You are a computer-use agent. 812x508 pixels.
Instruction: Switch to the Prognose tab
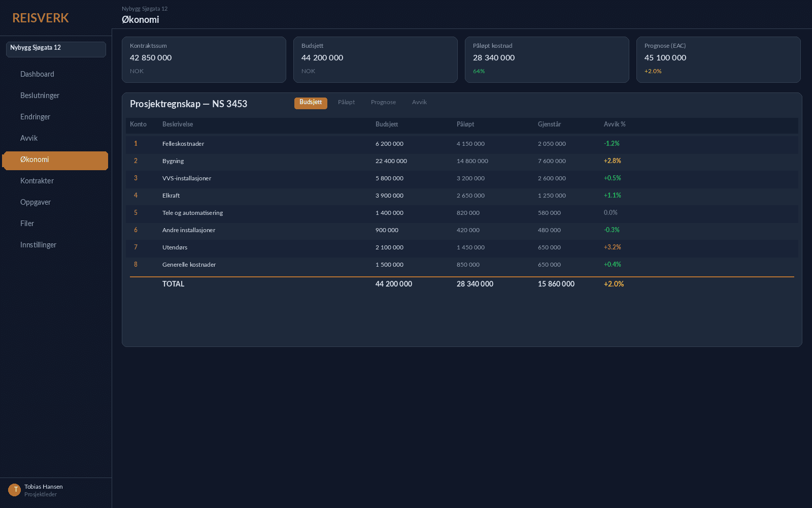pos(383,103)
